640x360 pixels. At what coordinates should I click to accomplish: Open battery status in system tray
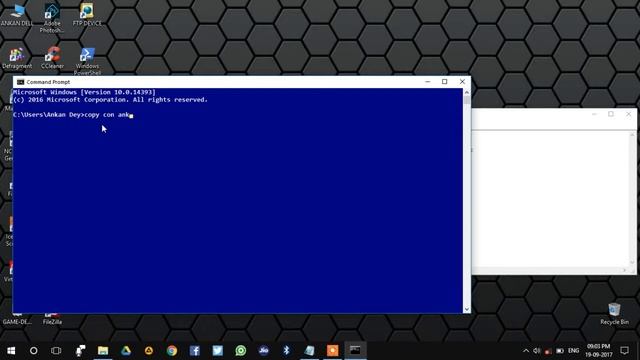pos(560,351)
